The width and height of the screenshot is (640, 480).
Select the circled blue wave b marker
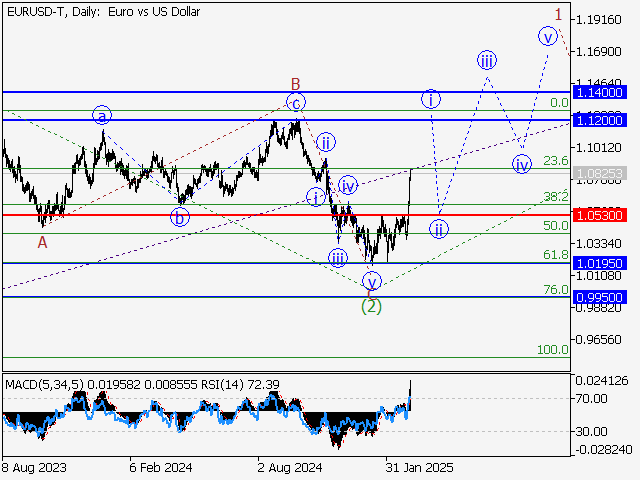pos(179,217)
